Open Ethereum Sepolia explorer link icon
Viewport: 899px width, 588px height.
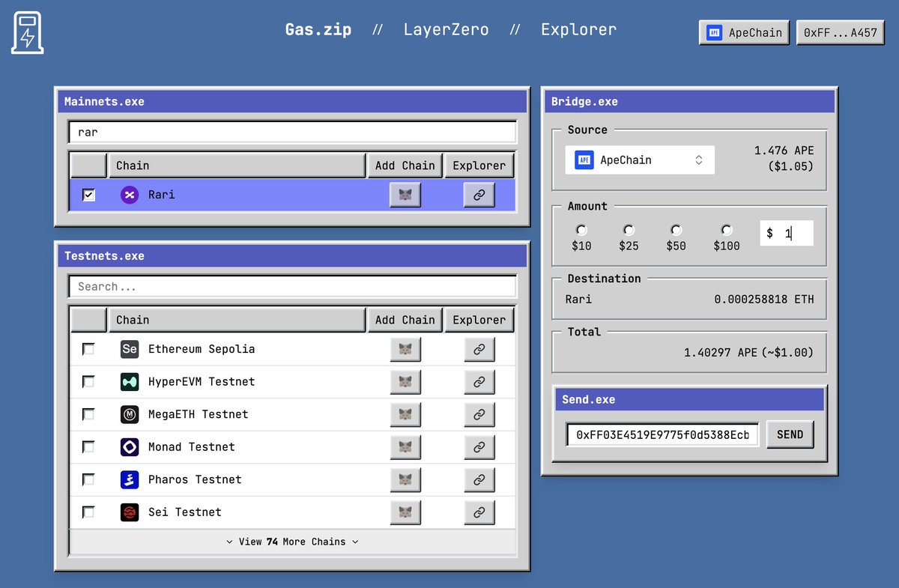[479, 349]
